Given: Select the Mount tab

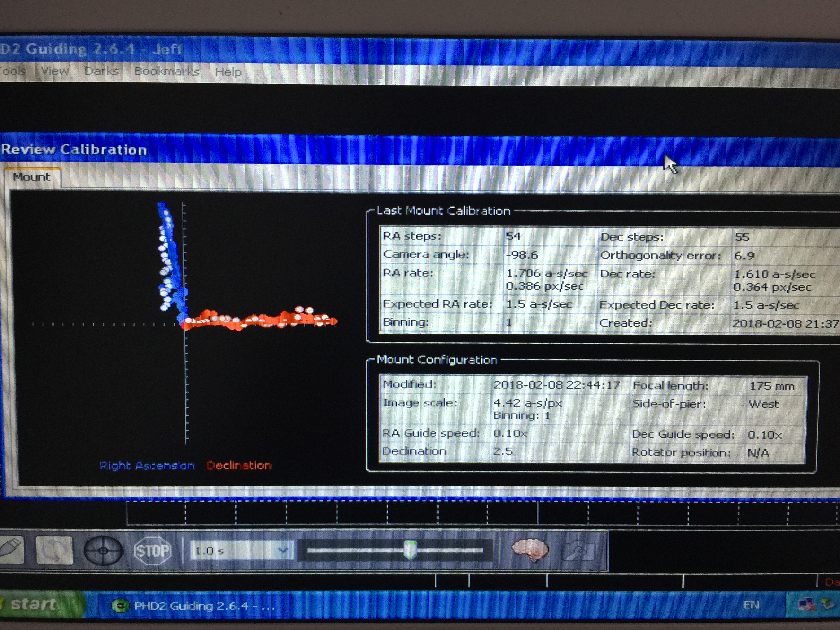Looking at the screenshot, I should [x=31, y=177].
